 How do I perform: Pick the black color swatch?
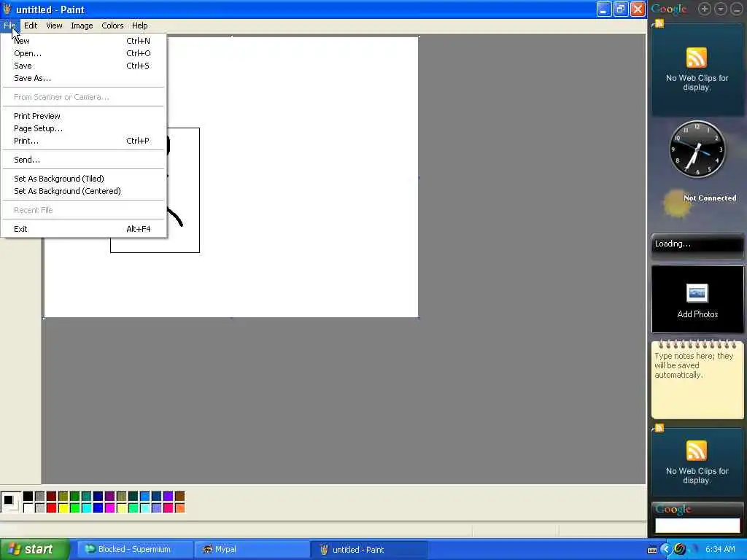point(28,497)
